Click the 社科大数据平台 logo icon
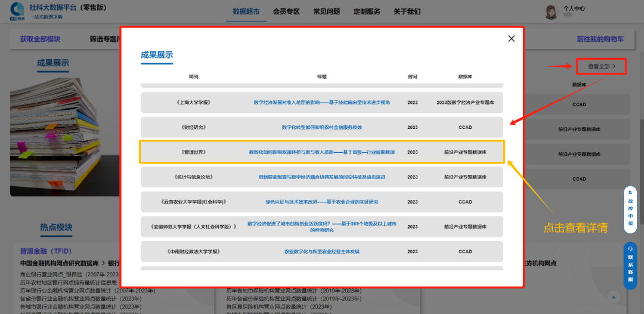644x314 pixels. tap(18, 11)
